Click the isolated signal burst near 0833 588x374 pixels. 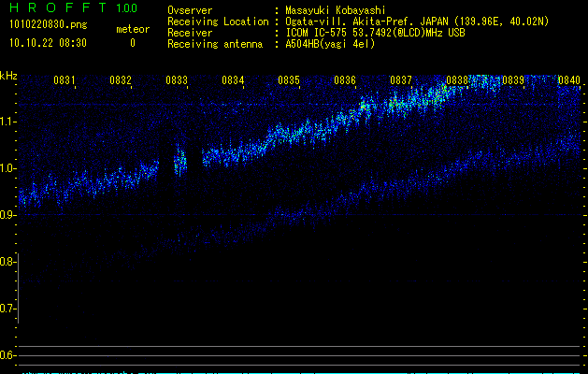pyautogui.click(x=180, y=162)
